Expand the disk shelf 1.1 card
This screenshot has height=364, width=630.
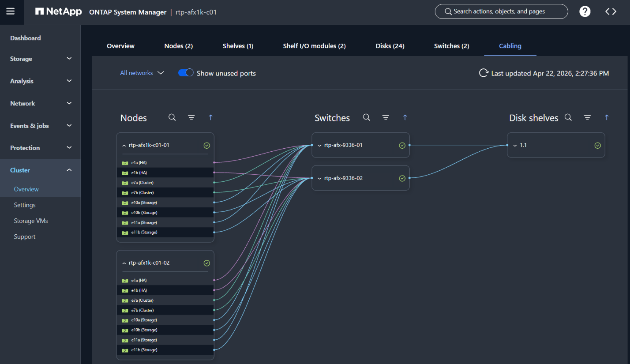click(x=515, y=145)
